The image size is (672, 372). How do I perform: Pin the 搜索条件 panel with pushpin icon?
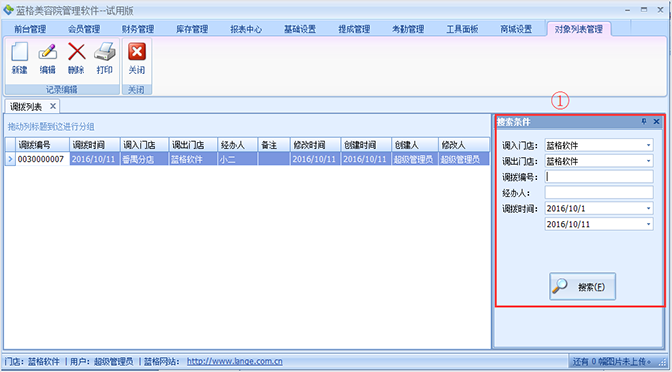click(x=644, y=122)
